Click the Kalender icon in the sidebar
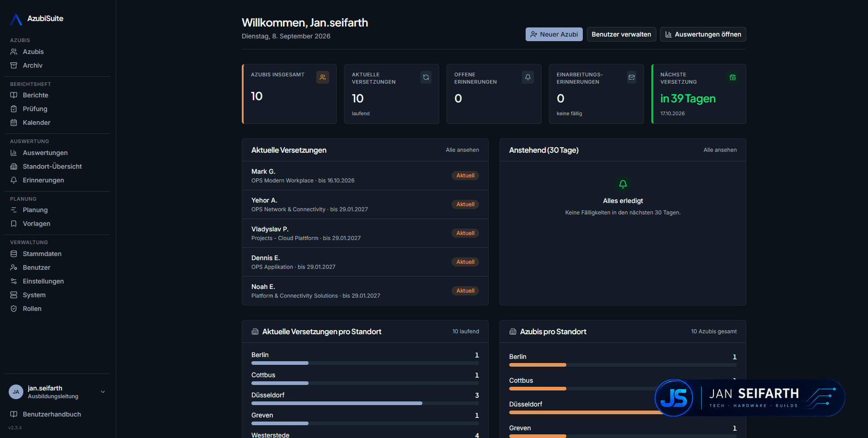Image resolution: width=868 pixels, height=438 pixels. pyautogui.click(x=14, y=123)
